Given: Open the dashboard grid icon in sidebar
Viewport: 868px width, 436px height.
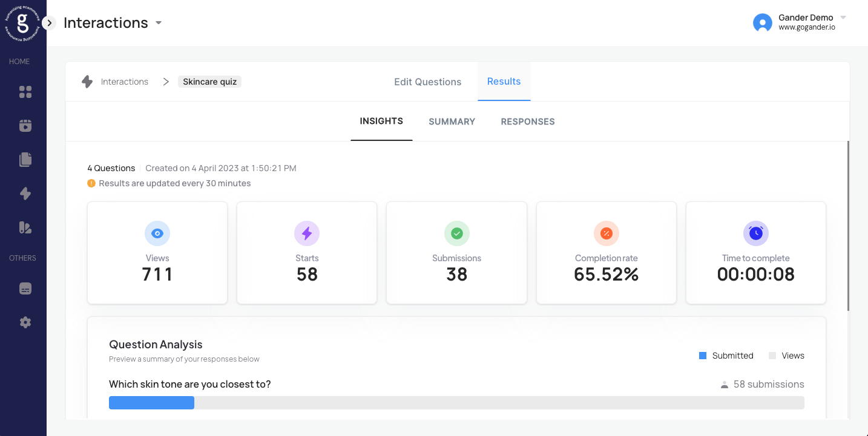Looking at the screenshot, I should coord(25,92).
